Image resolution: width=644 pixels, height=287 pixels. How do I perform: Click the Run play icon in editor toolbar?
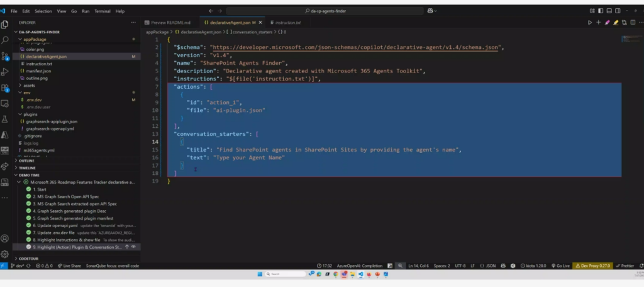(590, 23)
